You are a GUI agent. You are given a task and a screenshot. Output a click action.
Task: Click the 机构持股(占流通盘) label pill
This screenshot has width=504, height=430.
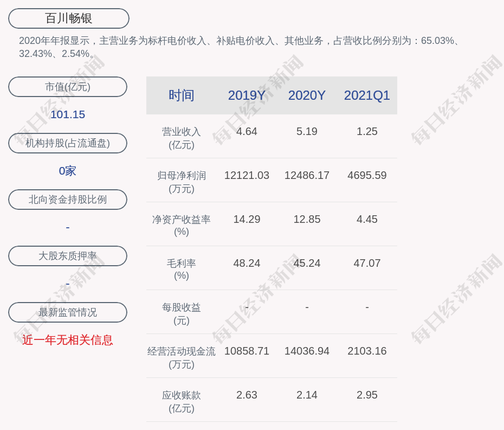(x=68, y=143)
